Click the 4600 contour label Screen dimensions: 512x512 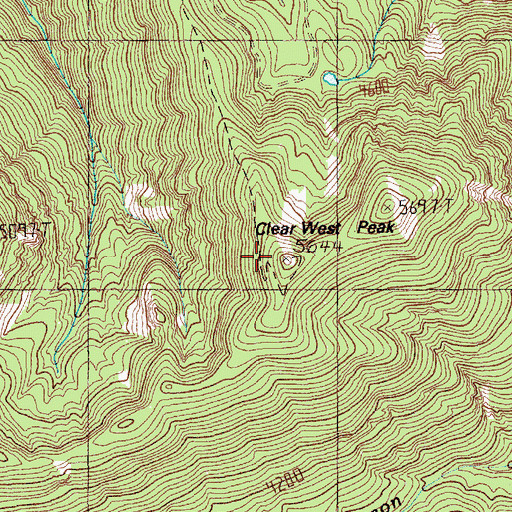pyautogui.click(x=375, y=88)
